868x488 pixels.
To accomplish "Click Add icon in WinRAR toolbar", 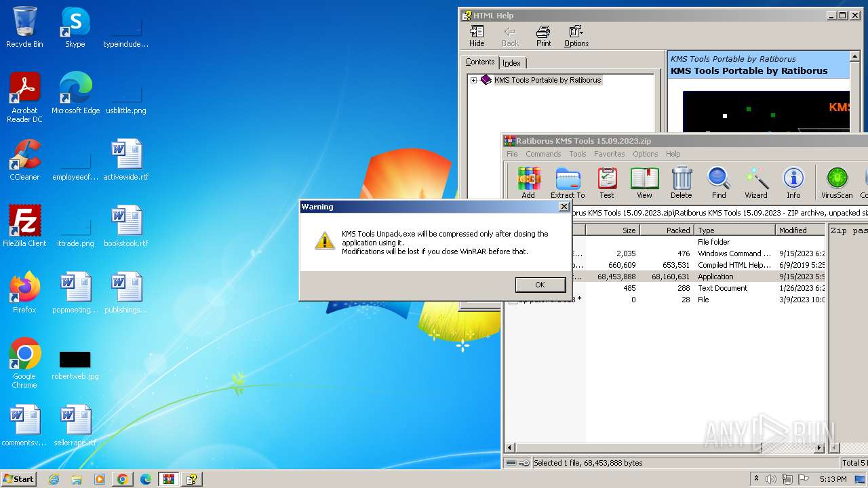I will pyautogui.click(x=528, y=183).
